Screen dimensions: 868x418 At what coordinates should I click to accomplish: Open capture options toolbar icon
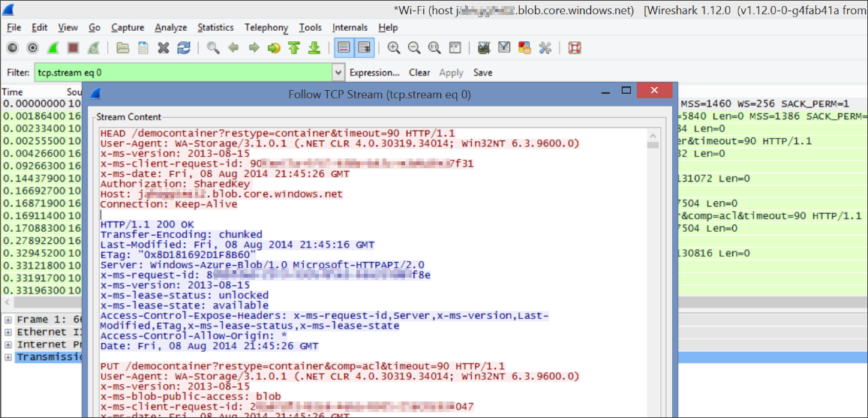33,48
